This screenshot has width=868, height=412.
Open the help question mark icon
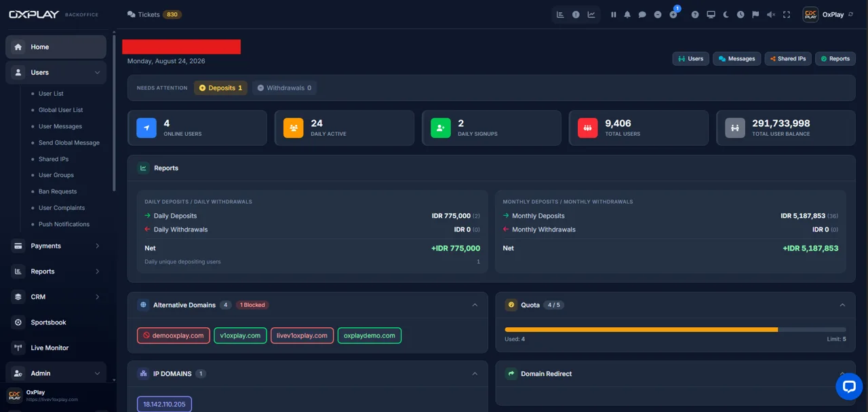tap(695, 14)
